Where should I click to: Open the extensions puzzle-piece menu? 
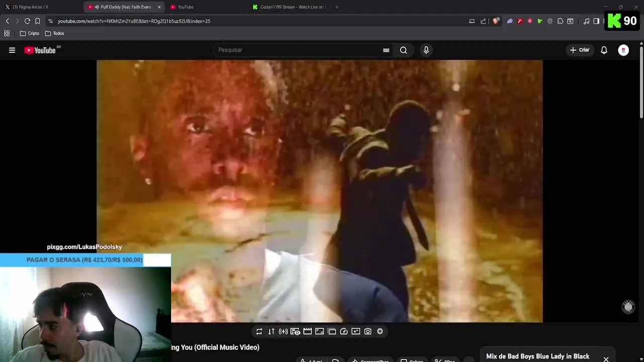point(560,21)
